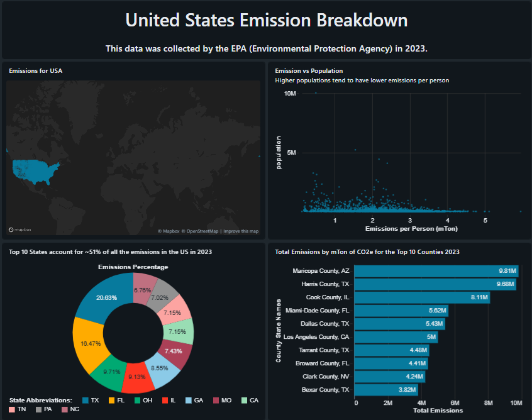Toggle the NC legend swatch
This screenshot has width=532, height=420.
pos(65,409)
